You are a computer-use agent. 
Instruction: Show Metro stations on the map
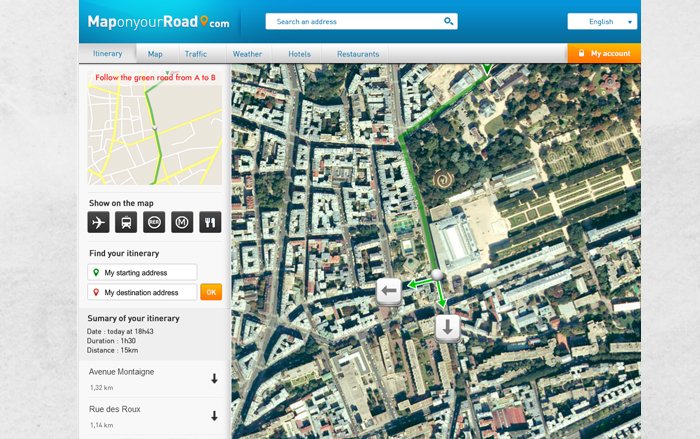pyautogui.click(x=182, y=222)
